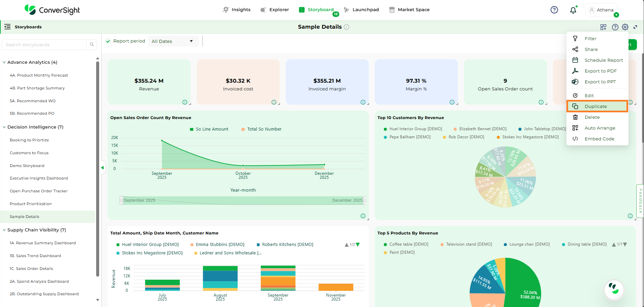Image resolution: width=644 pixels, height=307 pixels.
Task: Choose Export to PDF menu option
Action: pos(600,71)
